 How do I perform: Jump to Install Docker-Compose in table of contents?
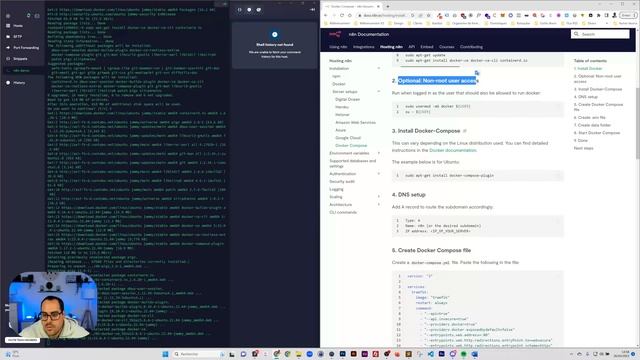tap(598, 89)
